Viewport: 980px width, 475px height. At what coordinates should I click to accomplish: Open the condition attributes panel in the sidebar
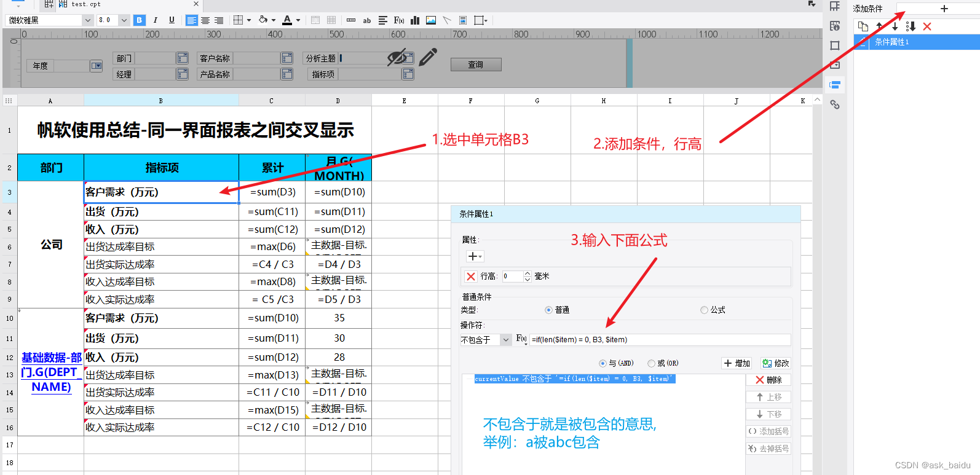pyautogui.click(x=835, y=85)
